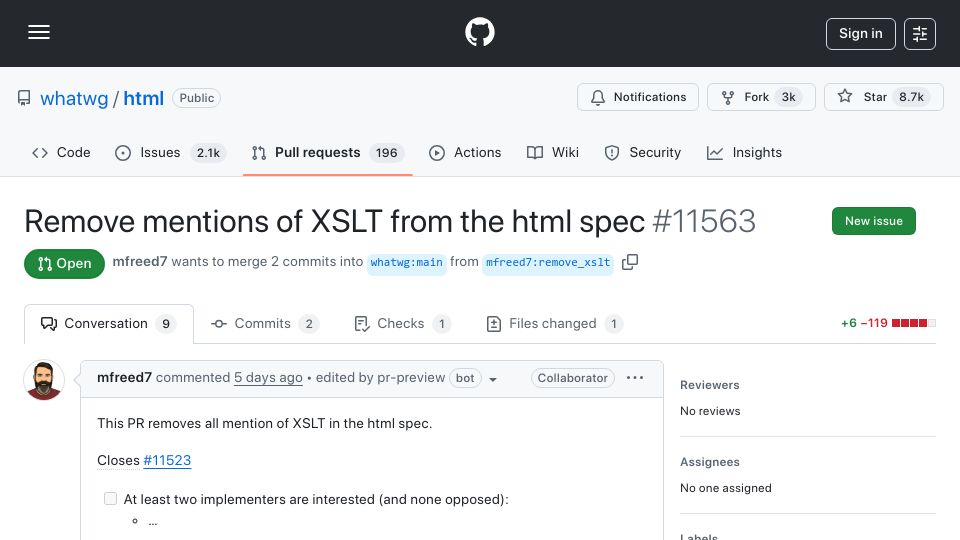This screenshot has width=960, height=540.
Task: Open the '5 days ago' timestamp link
Action: pos(268,378)
